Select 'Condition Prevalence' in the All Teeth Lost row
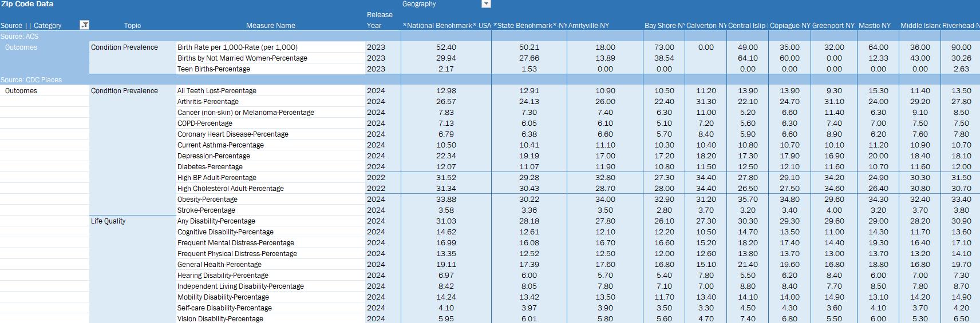This screenshot has height=323, width=980. [124, 91]
